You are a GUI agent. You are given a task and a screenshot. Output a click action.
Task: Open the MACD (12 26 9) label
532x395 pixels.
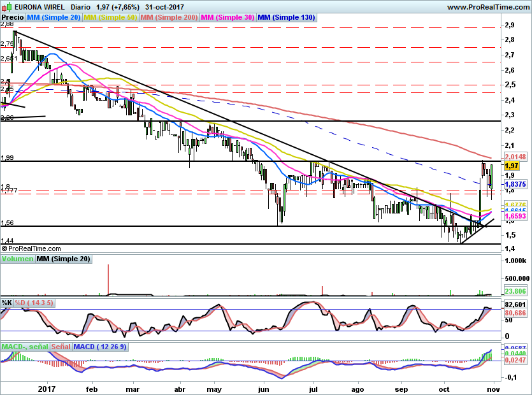coord(101,347)
